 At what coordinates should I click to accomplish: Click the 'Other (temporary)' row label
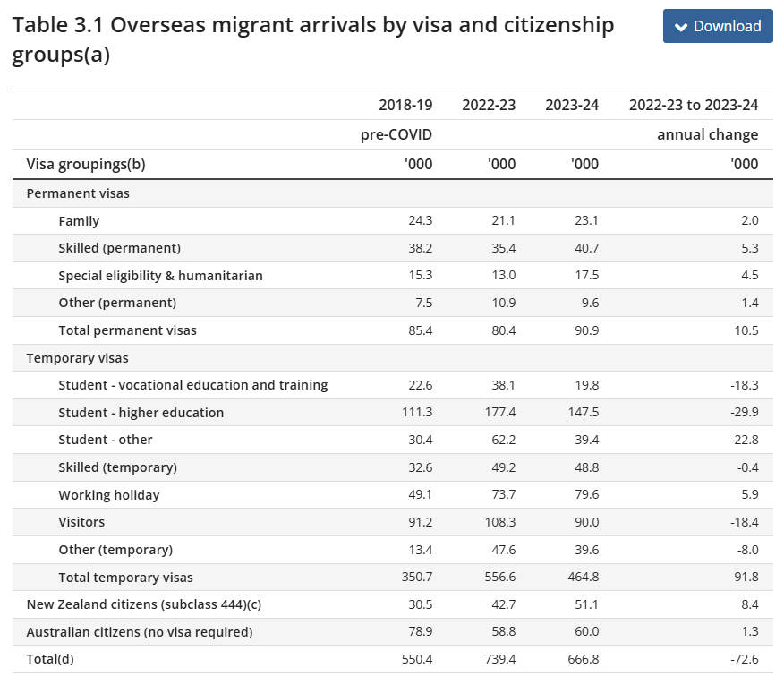(x=115, y=550)
